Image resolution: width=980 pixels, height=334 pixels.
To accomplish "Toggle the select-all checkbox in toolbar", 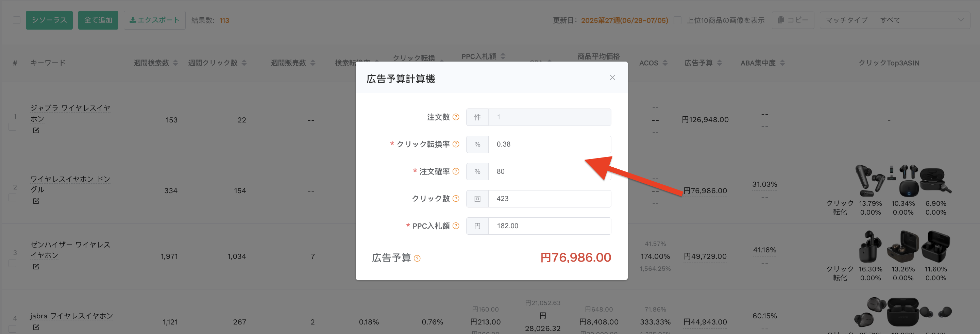I will coord(16,20).
